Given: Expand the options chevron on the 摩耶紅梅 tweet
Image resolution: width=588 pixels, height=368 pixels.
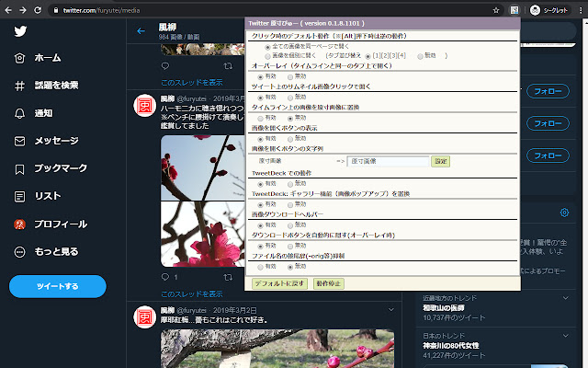Looking at the screenshot, I should point(391,310).
